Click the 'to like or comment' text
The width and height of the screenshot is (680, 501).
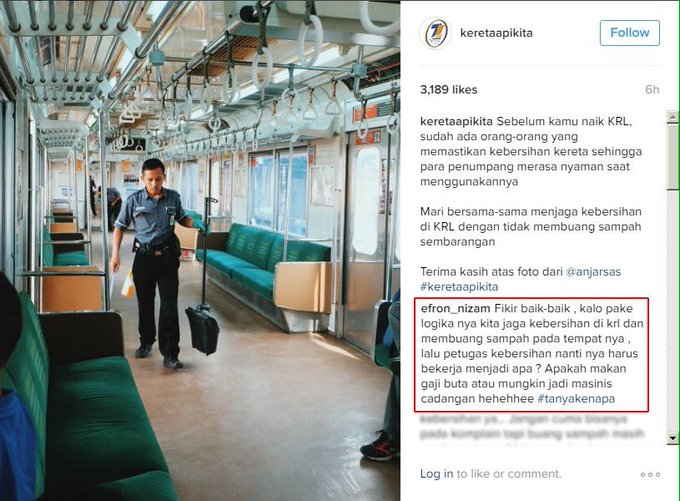(509, 474)
